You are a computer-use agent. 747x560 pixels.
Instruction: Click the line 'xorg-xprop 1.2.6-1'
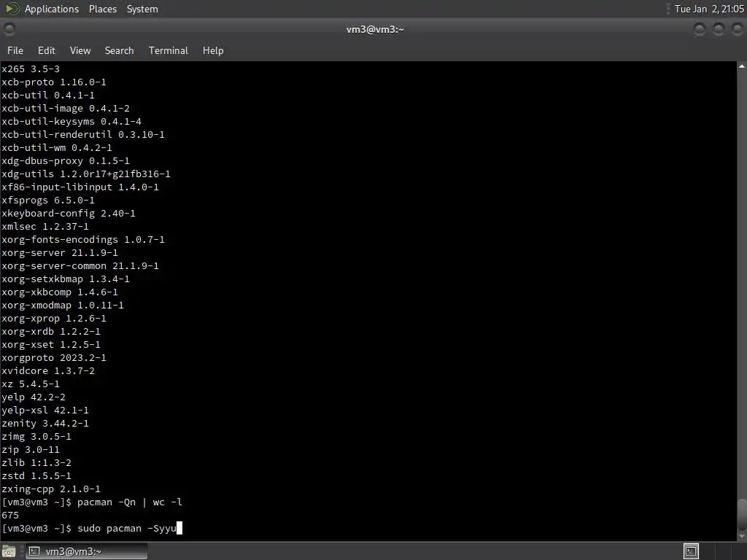coord(54,319)
